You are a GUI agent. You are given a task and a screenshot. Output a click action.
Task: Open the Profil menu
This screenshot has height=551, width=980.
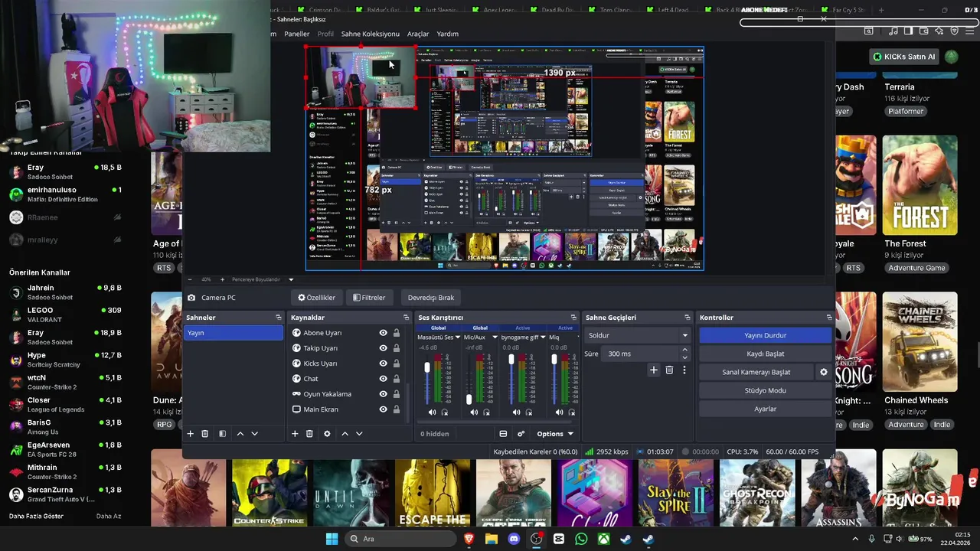click(325, 34)
